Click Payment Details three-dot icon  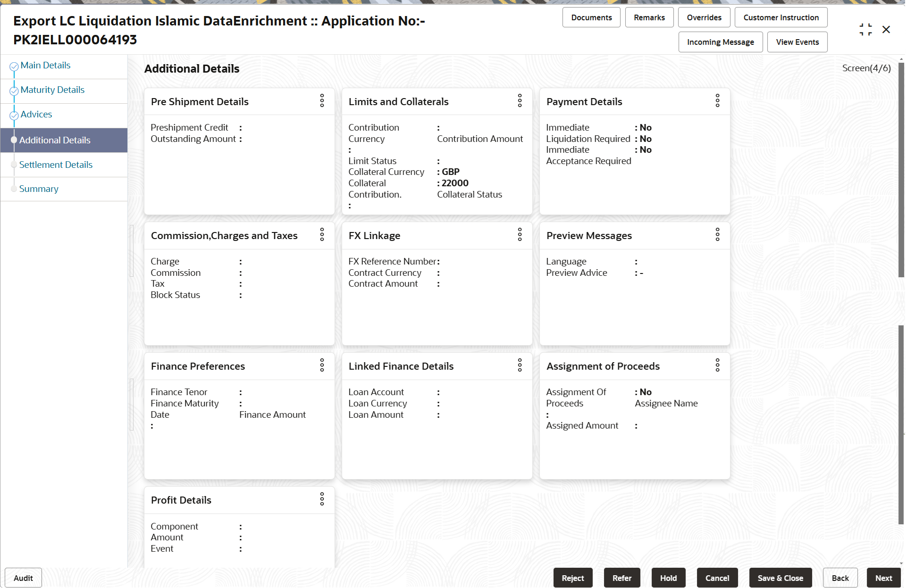717,100
